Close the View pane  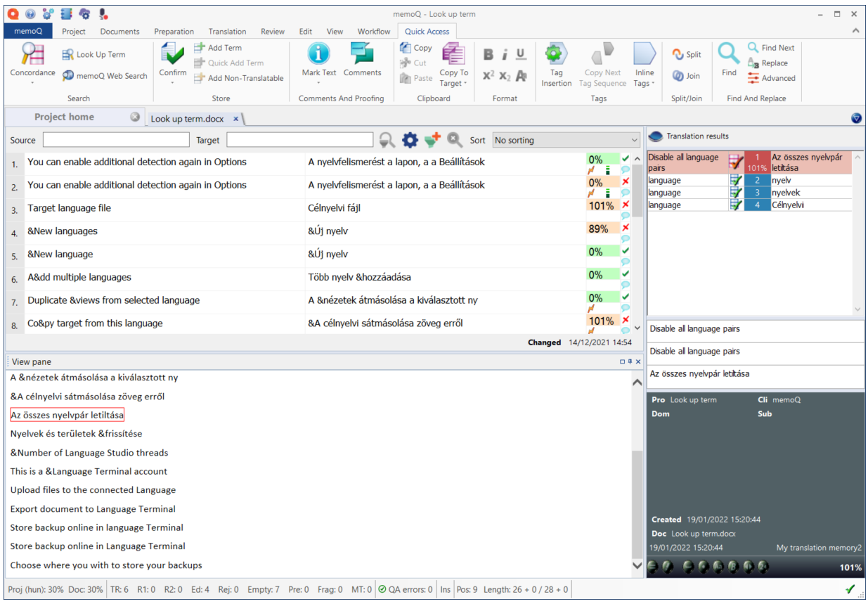638,361
